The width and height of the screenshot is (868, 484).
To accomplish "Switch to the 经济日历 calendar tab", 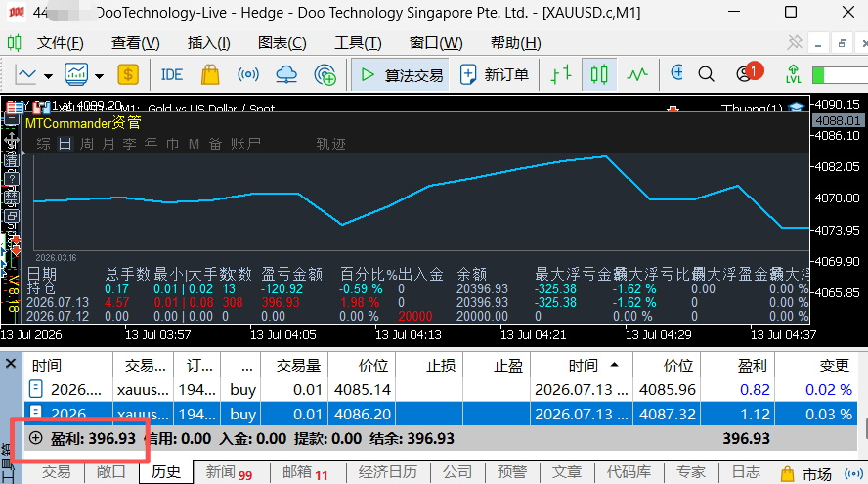I will point(387,472).
